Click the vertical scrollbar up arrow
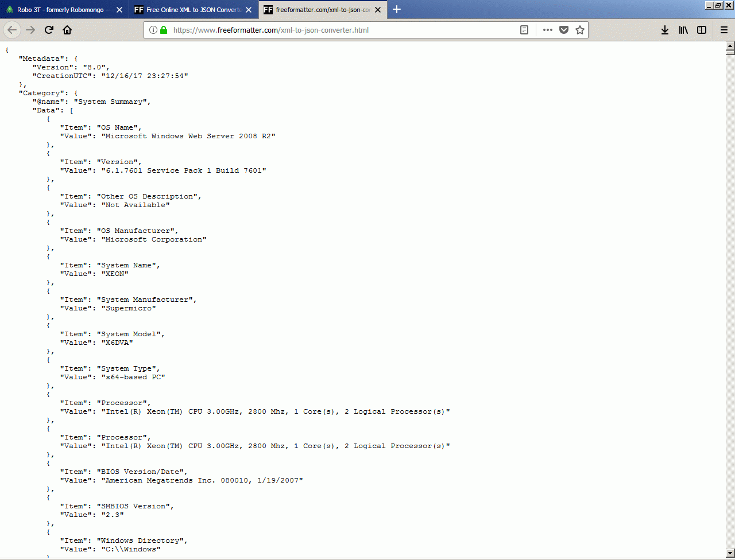 [x=730, y=47]
